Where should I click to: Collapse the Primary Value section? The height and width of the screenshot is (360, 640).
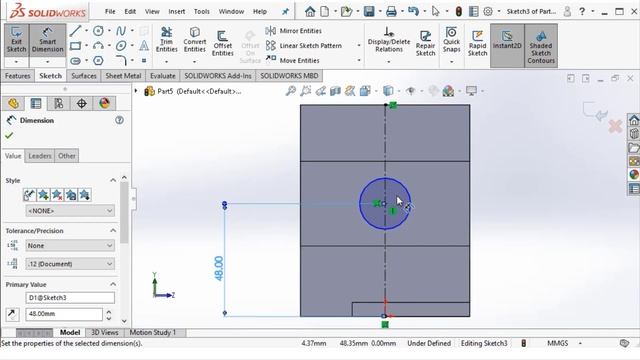[x=113, y=284]
